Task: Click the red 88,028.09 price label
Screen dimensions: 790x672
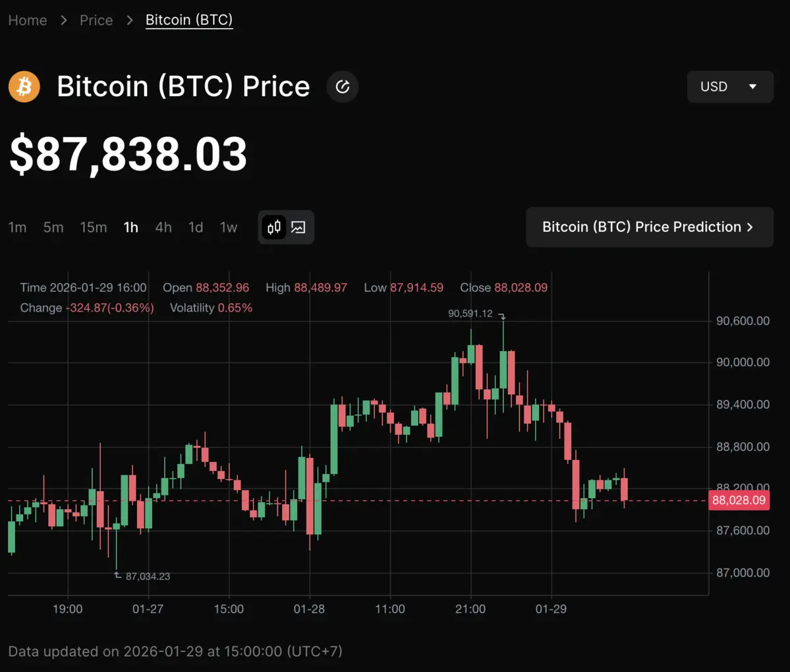Action: pos(739,500)
